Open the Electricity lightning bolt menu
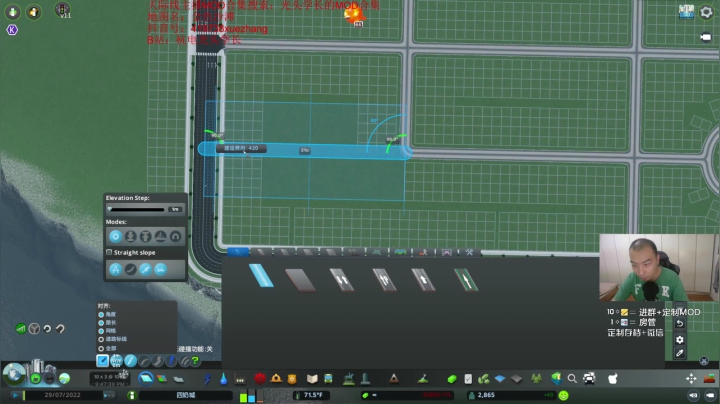The width and height of the screenshot is (720, 404). point(208,379)
